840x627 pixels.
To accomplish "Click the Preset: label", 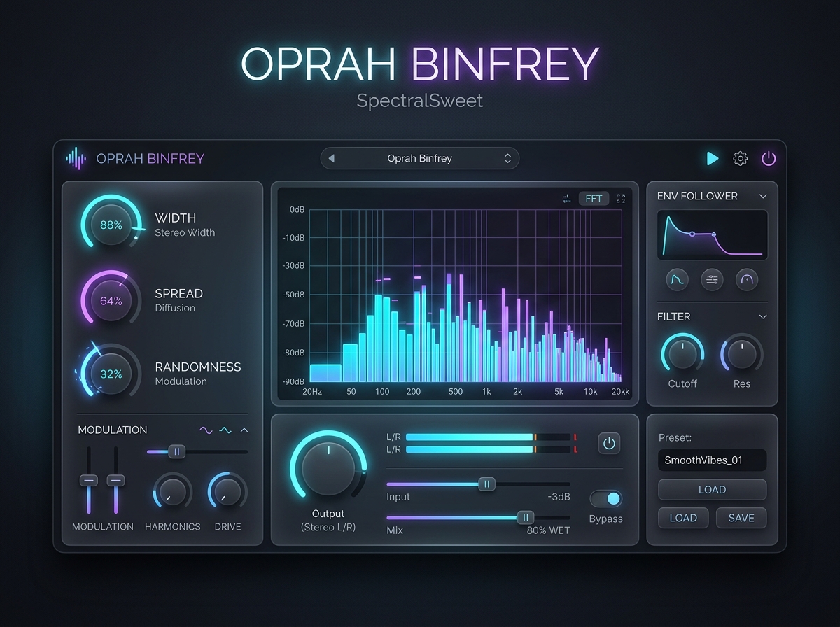I will tap(675, 437).
